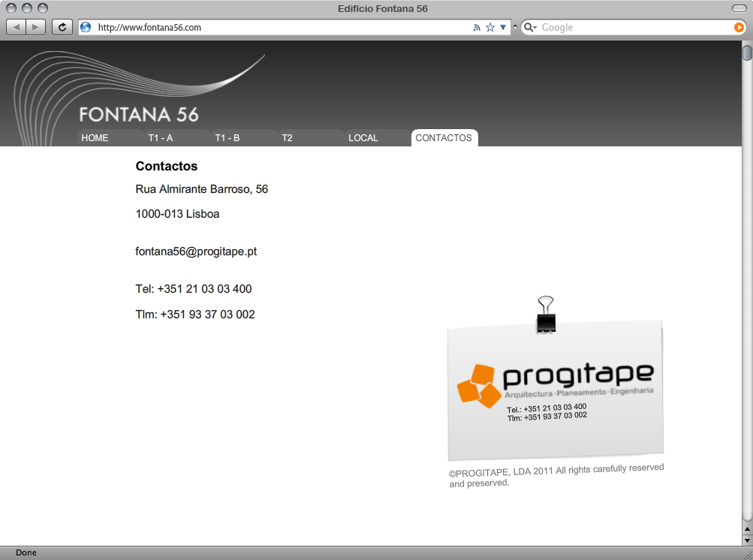Click the fontana56@progitape.pt email address
Viewport: 753px width, 560px height.
click(x=196, y=251)
